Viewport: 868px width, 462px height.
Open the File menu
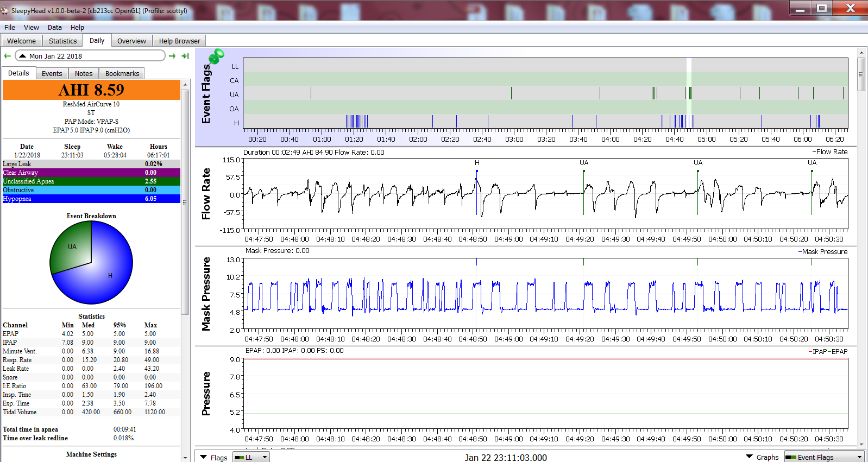click(10, 27)
